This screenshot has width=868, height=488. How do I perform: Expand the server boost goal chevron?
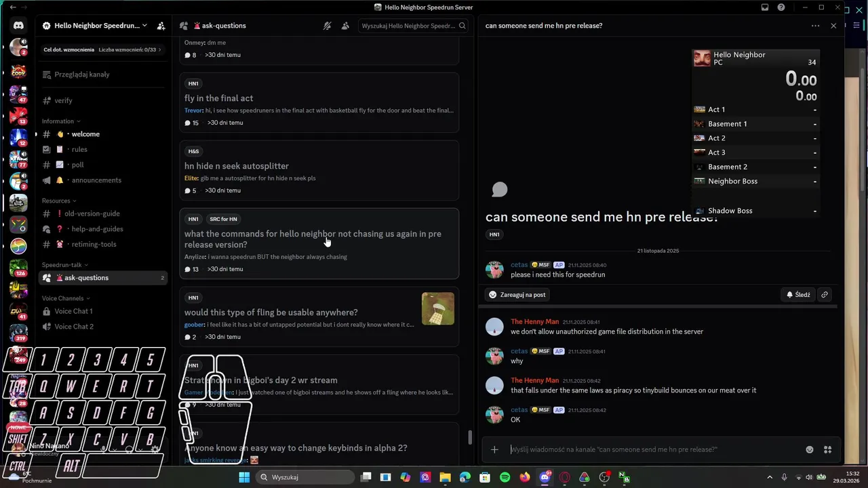tap(160, 49)
